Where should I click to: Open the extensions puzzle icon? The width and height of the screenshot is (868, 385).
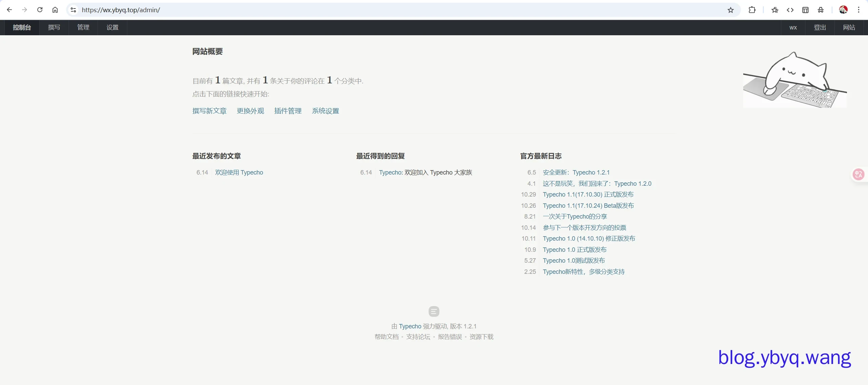[752, 10]
